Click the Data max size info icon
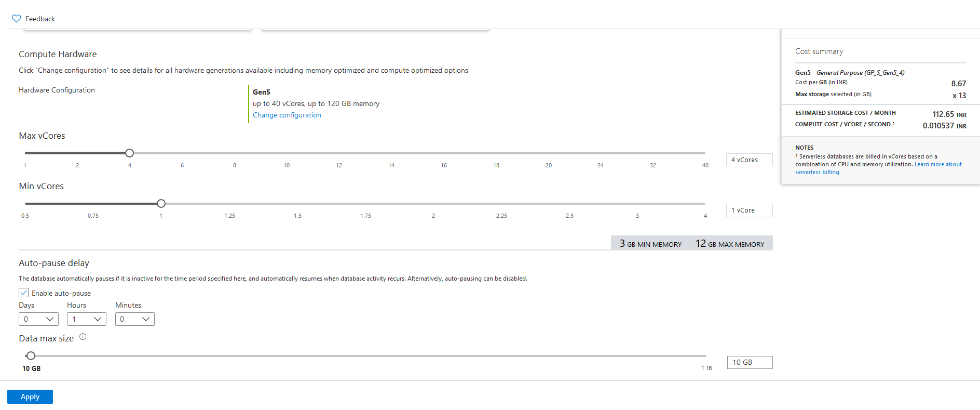This screenshot has height=410, width=980. 83,337
